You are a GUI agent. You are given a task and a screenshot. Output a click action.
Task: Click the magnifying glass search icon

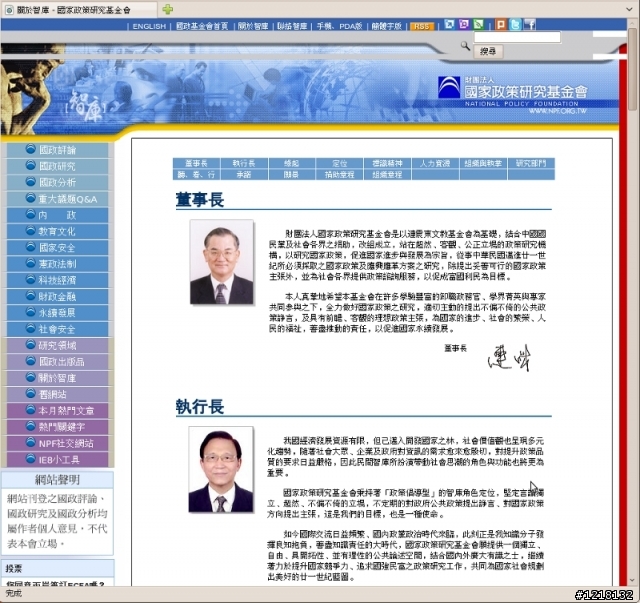click(x=465, y=45)
